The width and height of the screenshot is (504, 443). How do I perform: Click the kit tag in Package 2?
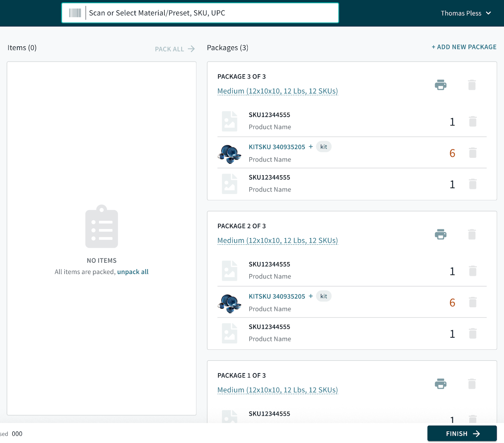coord(324,296)
